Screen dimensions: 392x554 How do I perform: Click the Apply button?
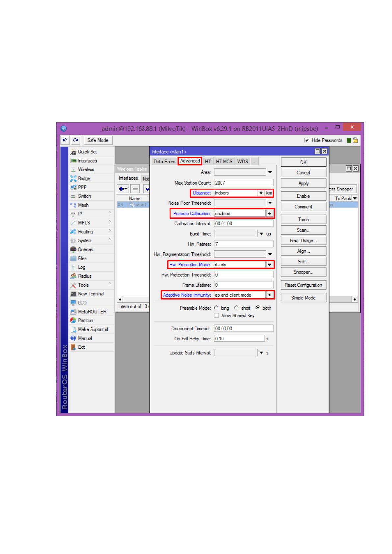coord(303,184)
